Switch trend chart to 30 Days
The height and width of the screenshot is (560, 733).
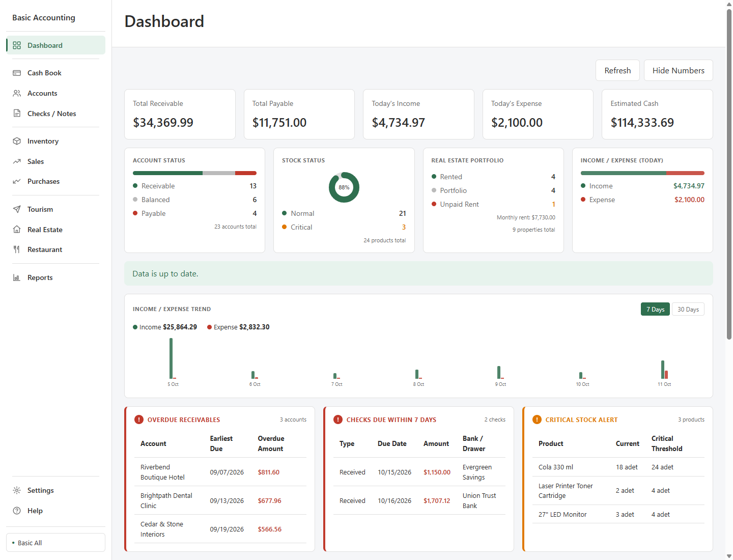pos(688,310)
